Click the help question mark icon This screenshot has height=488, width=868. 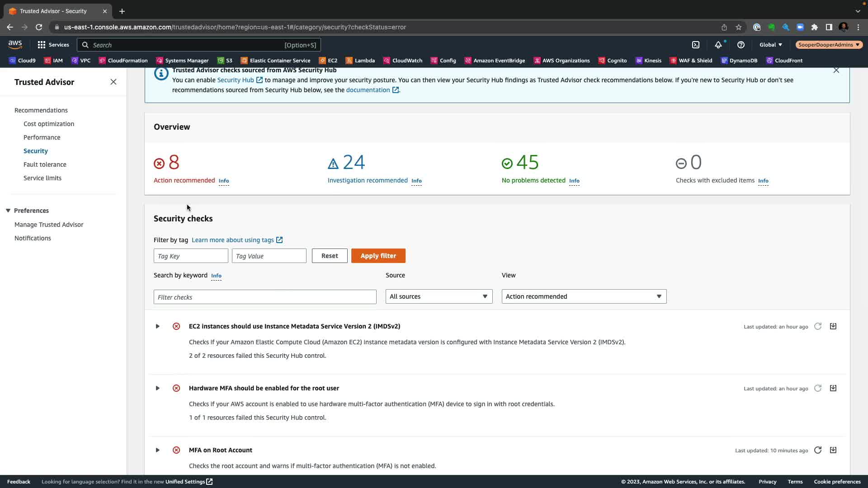click(x=741, y=45)
